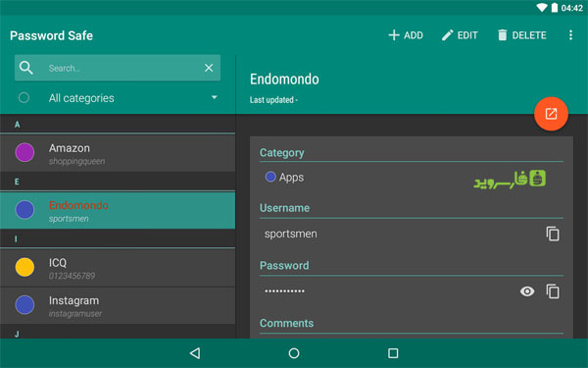588x368 pixels.
Task: Open the ICQ entry
Action: (118, 268)
